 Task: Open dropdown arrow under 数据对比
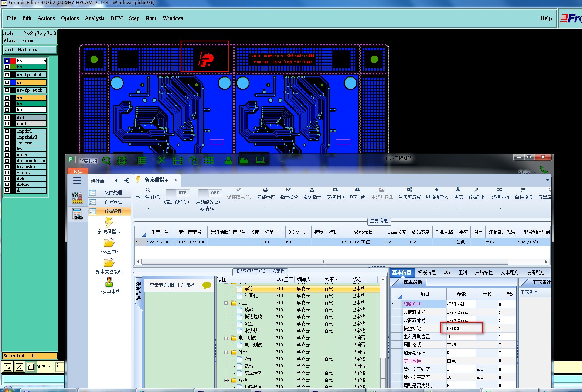point(477,208)
